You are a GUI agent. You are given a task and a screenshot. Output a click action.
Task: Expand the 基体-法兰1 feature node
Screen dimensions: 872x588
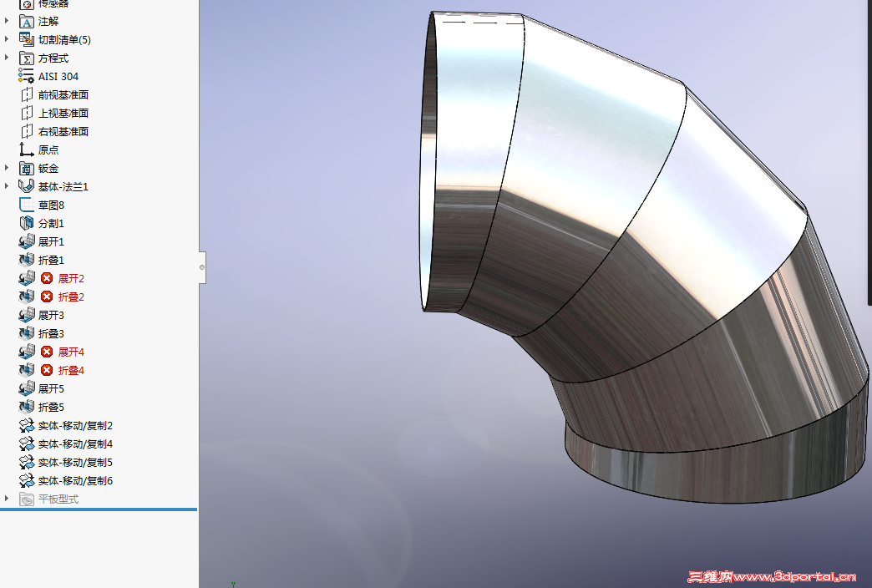tap(7, 186)
